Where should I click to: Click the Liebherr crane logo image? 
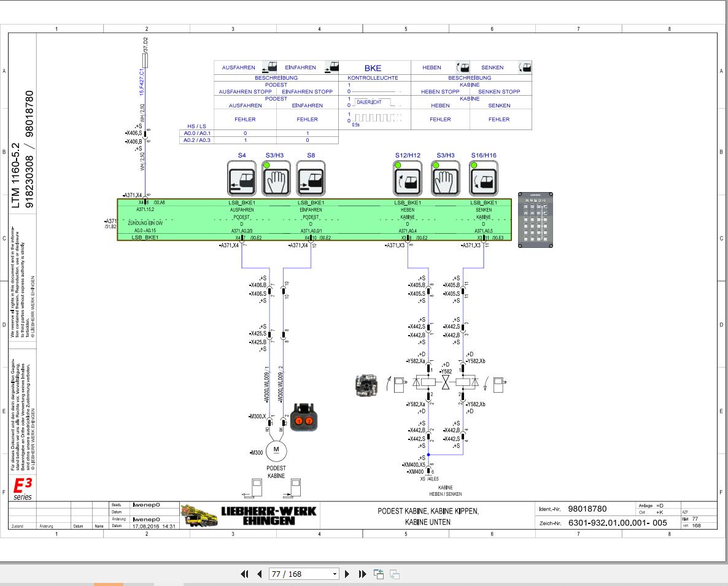[199, 515]
